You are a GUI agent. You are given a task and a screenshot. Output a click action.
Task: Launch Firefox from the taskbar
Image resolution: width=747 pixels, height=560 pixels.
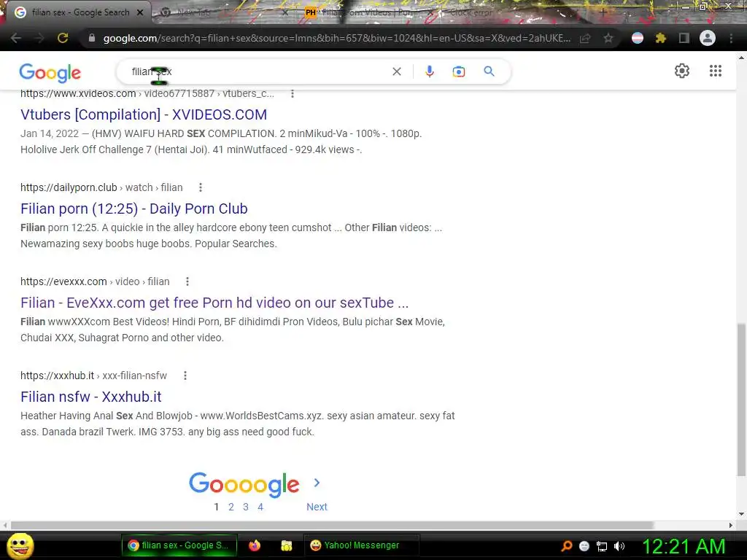[255, 545]
